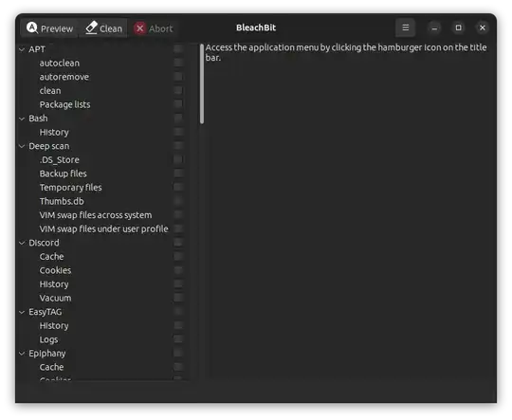Enable the .DS_Store checkbox
This screenshot has height=420, width=512.
178,159
